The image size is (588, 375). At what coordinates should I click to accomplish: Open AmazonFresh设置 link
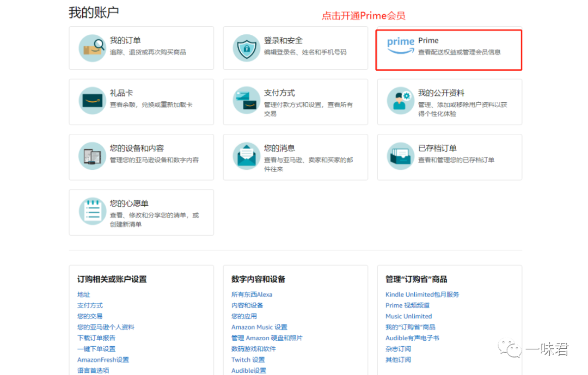tap(103, 360)
